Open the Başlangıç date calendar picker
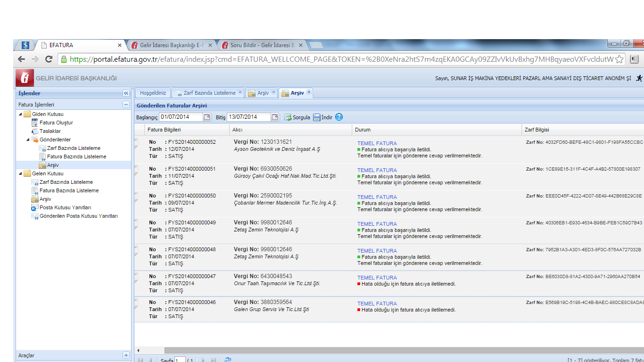Viewport: 644px width, 362px height. tap(206, 117)
